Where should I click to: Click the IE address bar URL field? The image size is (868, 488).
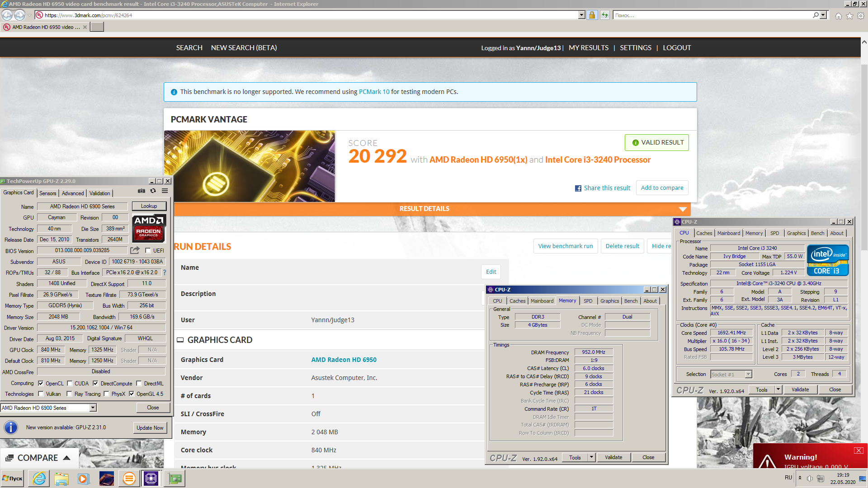307,15
